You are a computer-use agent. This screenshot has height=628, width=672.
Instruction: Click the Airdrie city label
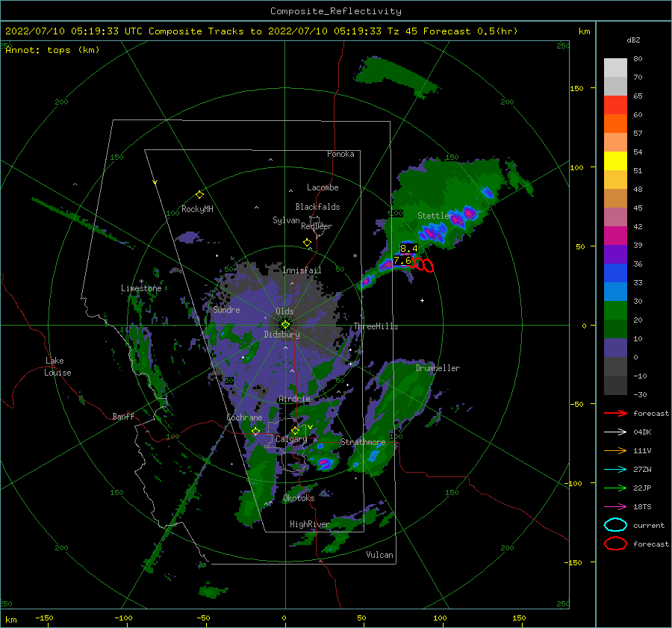294,399
